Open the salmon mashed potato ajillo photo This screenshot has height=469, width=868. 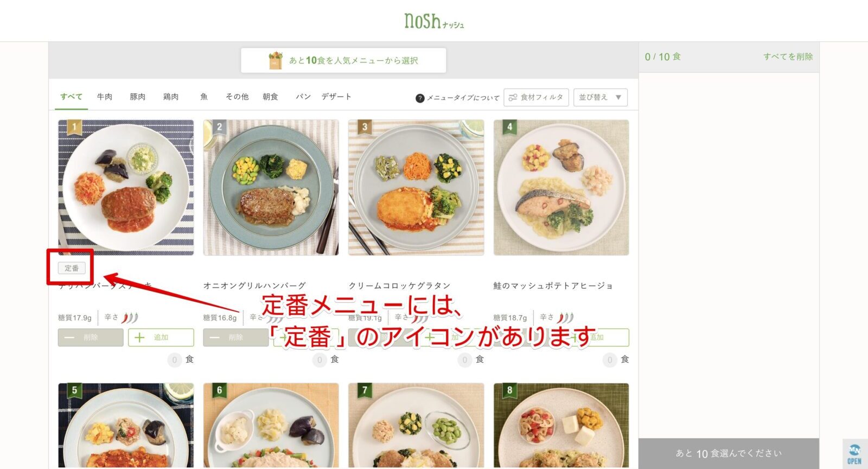click(561, 187)
